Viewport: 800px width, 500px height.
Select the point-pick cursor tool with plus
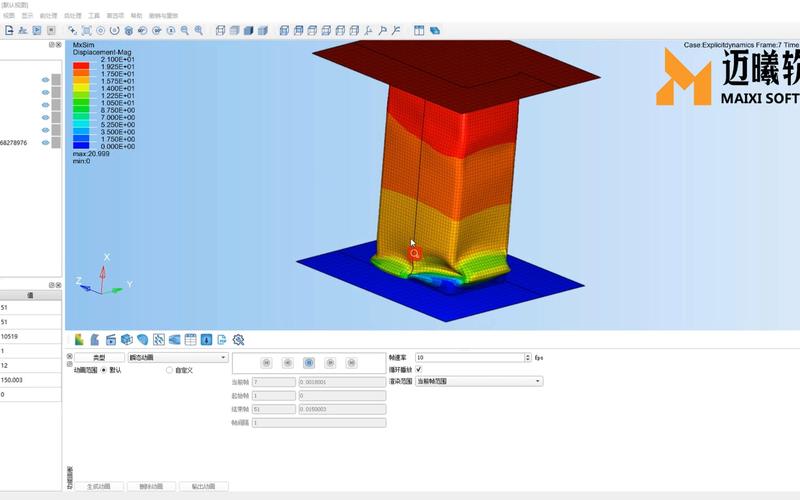pyautogui.click(x=72, y=31)
